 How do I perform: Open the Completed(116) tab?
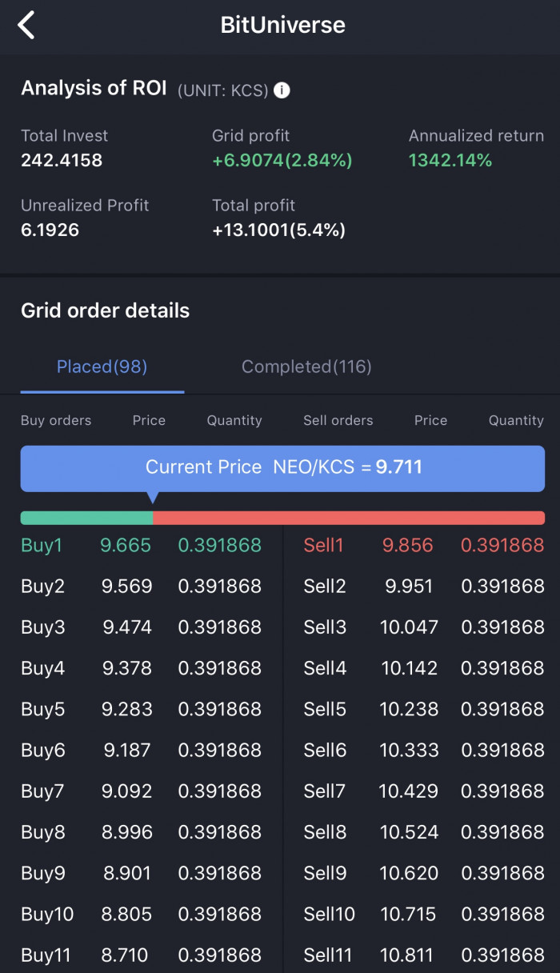tap(306, 366)
